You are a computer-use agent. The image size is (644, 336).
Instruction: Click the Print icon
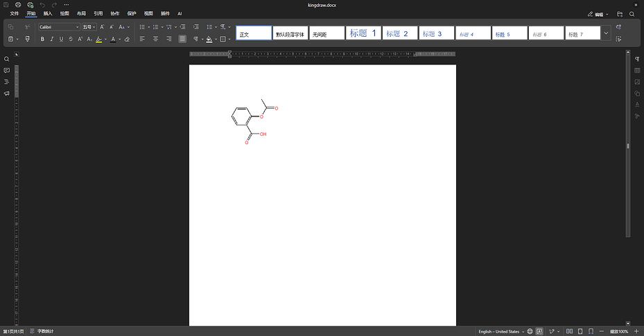coord(18,5)
